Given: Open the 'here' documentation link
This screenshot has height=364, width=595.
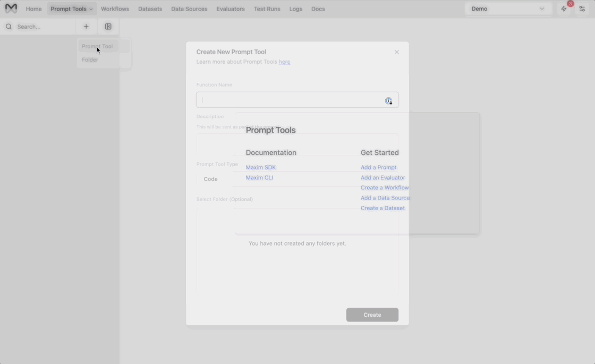Looking at the screenshot, I should pyautogui.click(x=284, y=62).
